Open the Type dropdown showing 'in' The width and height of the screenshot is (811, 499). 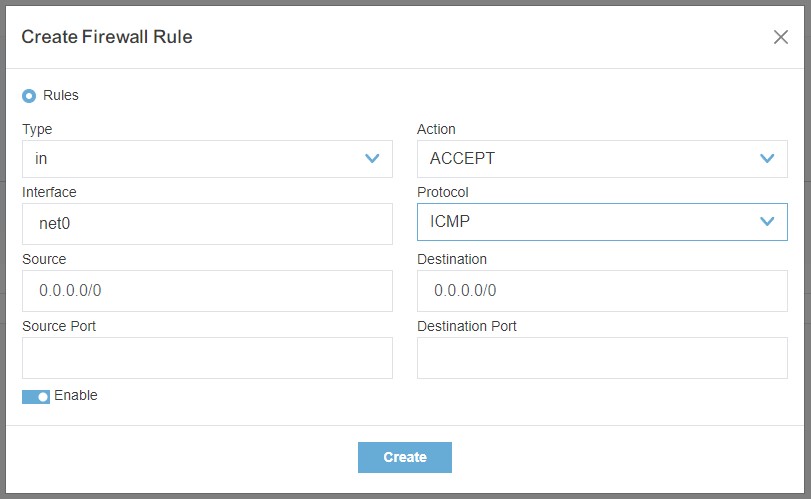207,159
